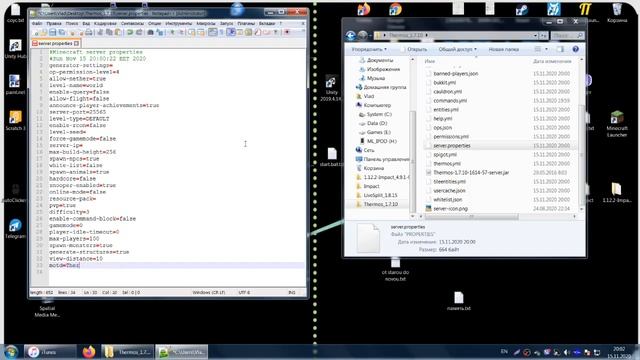Open the Поиск menu
The image size is (640, 360).
click(72, 24)
